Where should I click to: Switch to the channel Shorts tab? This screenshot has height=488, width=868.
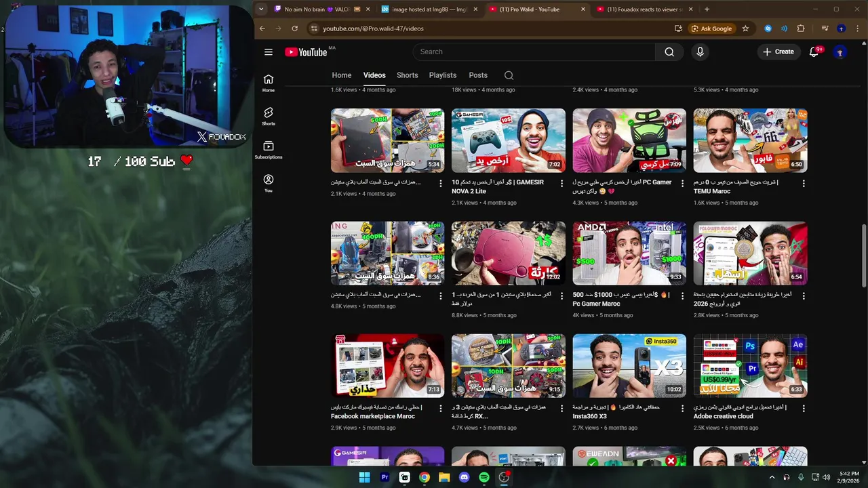407,75
